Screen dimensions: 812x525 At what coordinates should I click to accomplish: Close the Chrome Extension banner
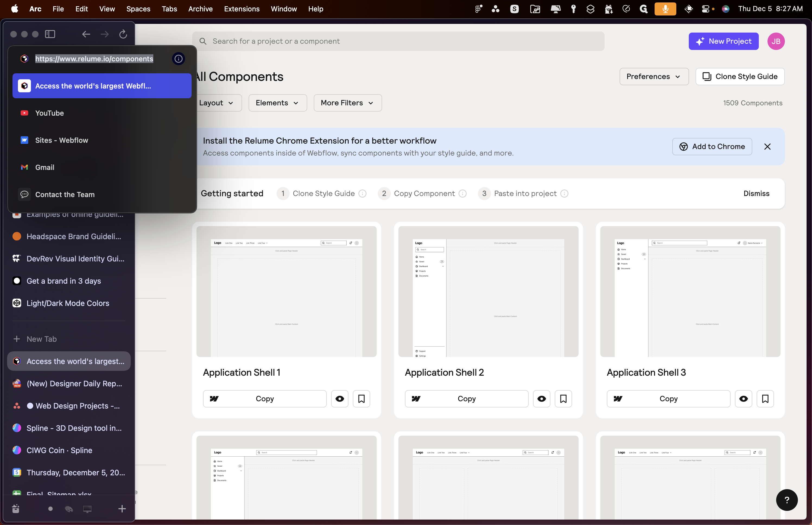[767, 147]
